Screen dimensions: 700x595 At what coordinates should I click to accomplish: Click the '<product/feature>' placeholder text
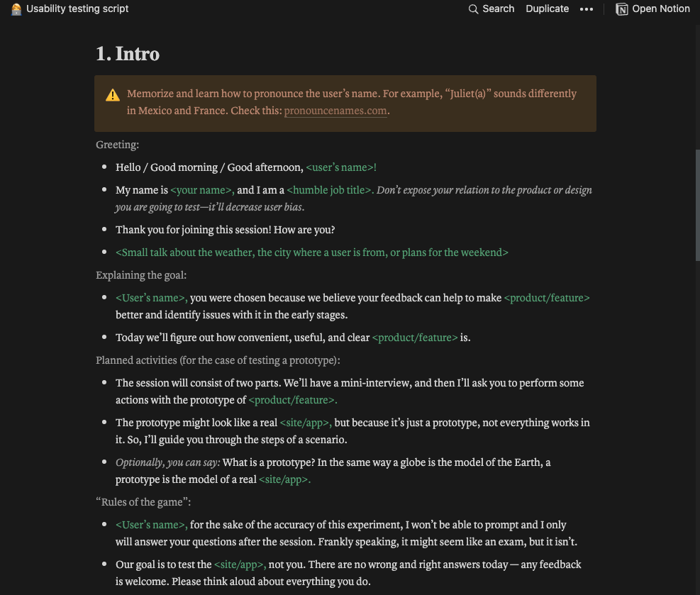click(546, 297)
